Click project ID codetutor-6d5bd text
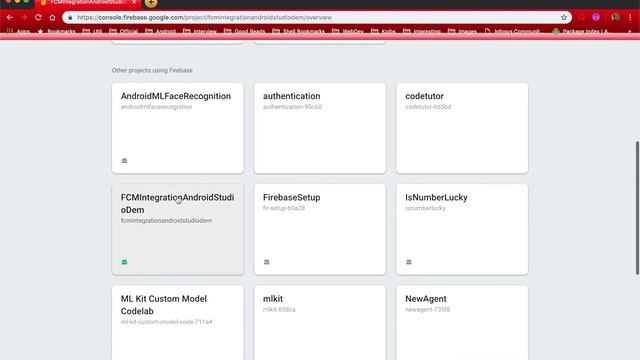 pos(428,107)
